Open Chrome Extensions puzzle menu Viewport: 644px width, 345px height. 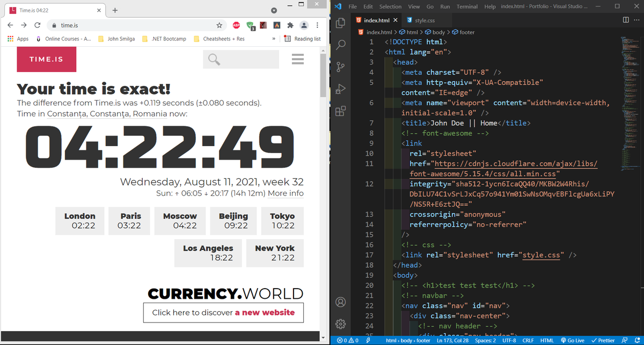[x=290, y=25]
